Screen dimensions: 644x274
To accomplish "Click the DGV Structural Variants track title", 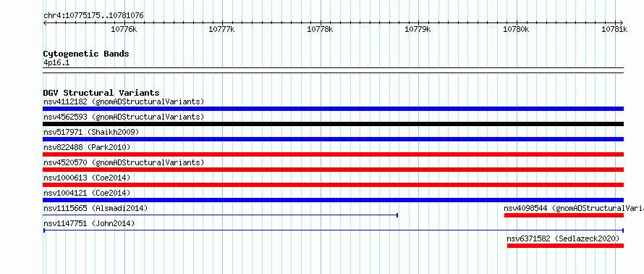I will pos(101,93).
